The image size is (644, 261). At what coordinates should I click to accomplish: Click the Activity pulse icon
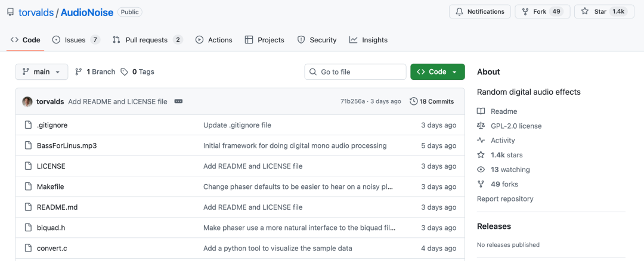pyautogui.click(x=481, y=141)
